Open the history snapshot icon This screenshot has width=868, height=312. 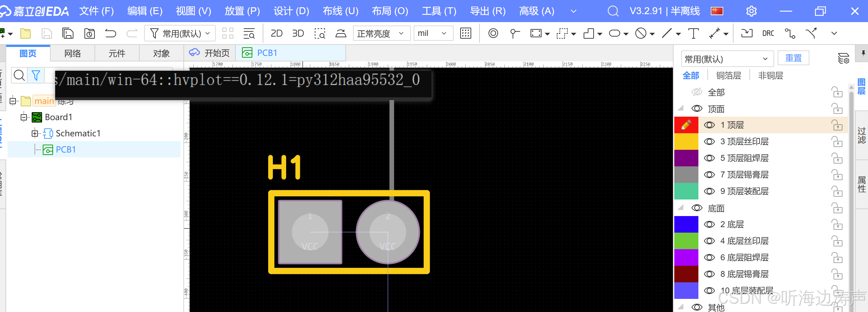click(90, 33)
